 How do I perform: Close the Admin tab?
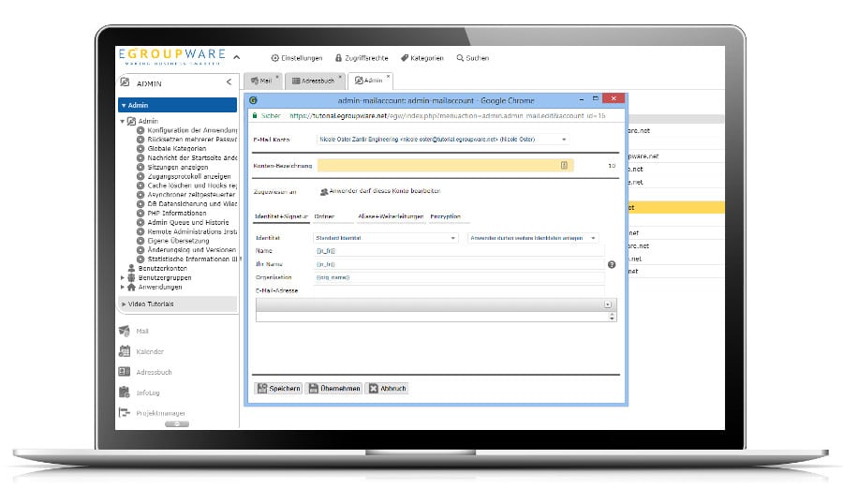click(388, 77)
